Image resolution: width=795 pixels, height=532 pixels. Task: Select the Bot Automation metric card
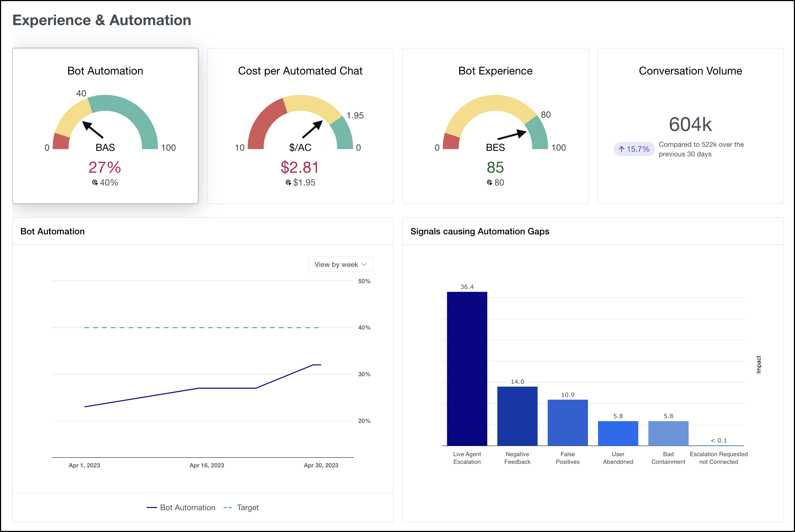click(x=105, y=71)
